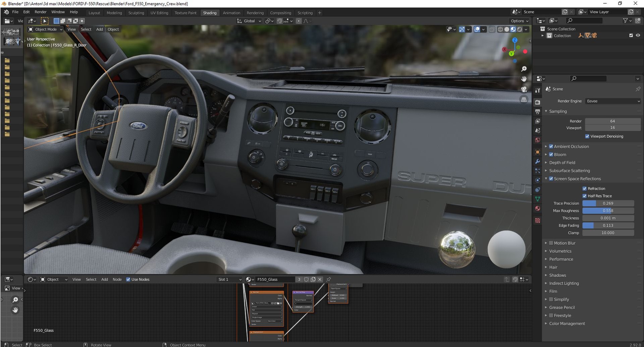Enable the Motion Blur checkbox
644x347 pixels.
(551, 243)
